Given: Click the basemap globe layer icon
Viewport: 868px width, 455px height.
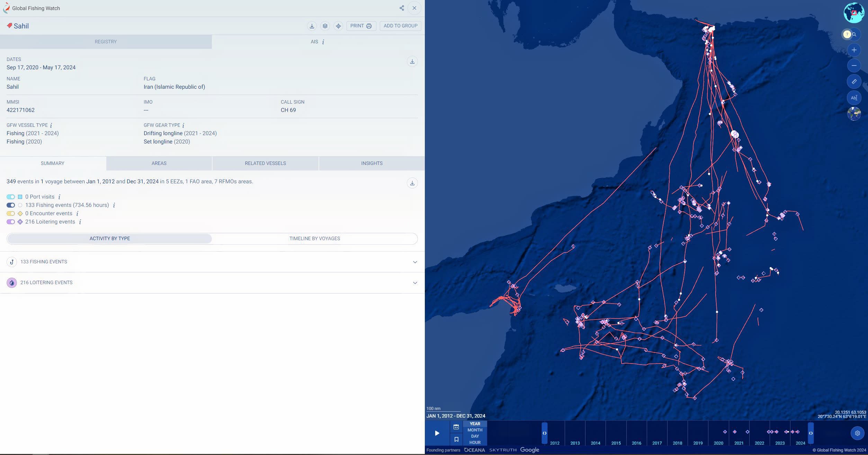Looking at the screenshot, I should (x=854, y=114).
